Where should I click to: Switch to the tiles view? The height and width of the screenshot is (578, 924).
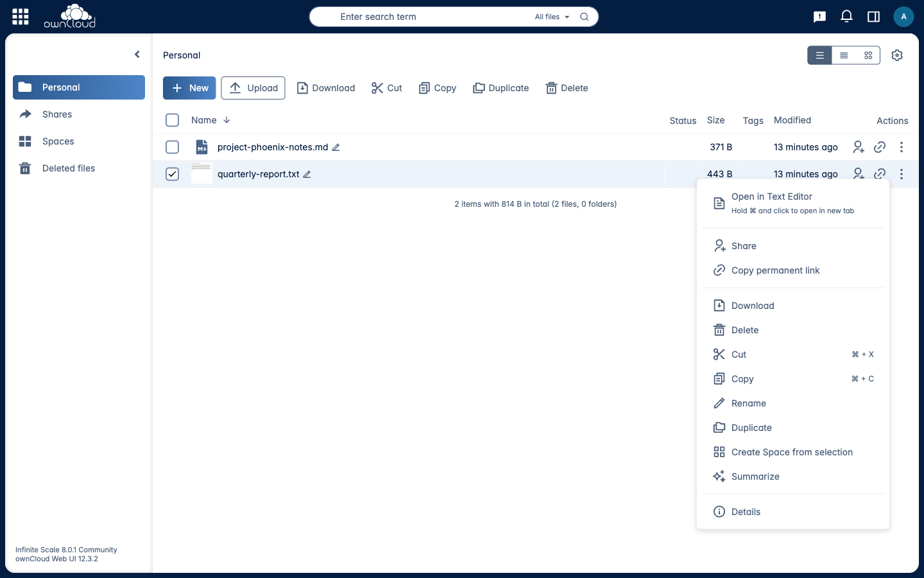pyautogui.click(x=868, y=55)
